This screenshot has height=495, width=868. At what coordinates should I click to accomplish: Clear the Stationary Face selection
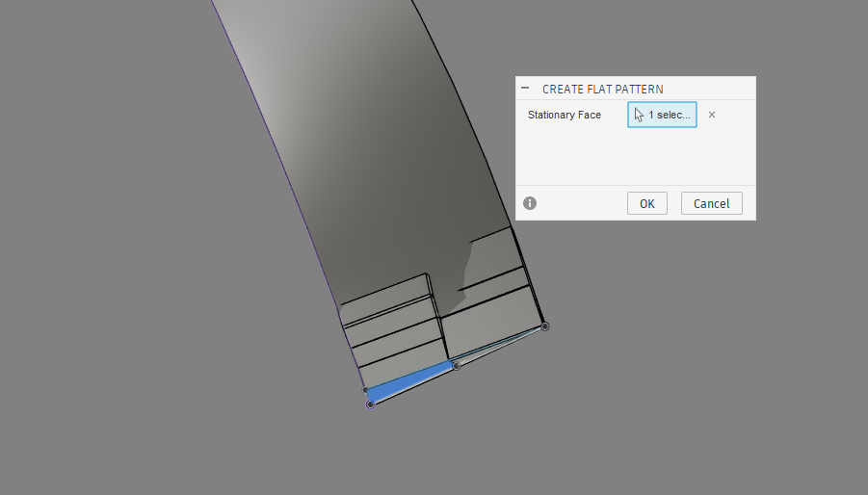coord(712,115)
